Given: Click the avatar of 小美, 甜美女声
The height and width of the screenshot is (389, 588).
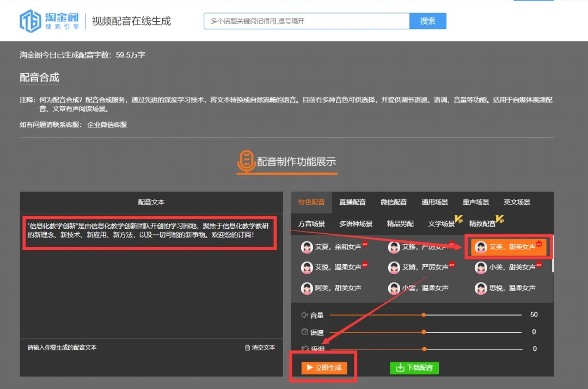Looking at the screenshot, I should point(481,268).
